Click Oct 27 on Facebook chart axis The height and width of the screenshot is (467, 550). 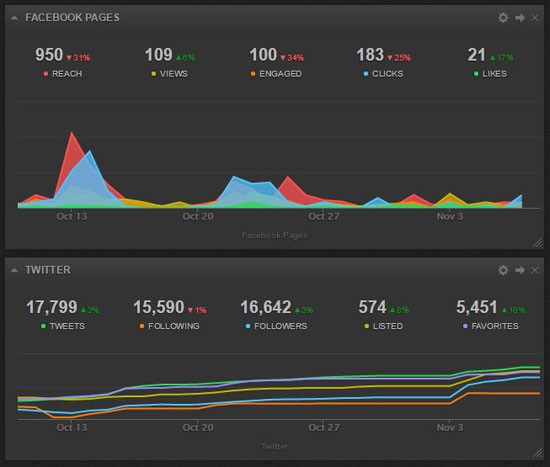coord(324,216)
